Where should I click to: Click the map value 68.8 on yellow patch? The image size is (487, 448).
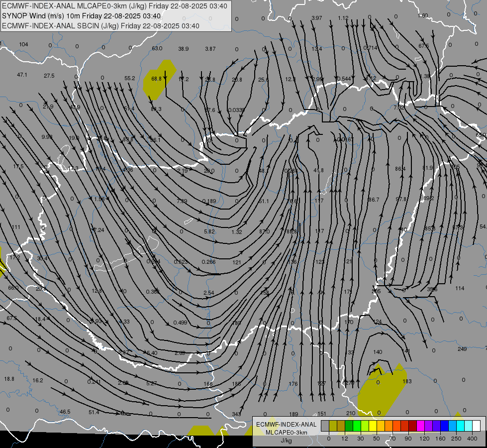coord(156,79)
